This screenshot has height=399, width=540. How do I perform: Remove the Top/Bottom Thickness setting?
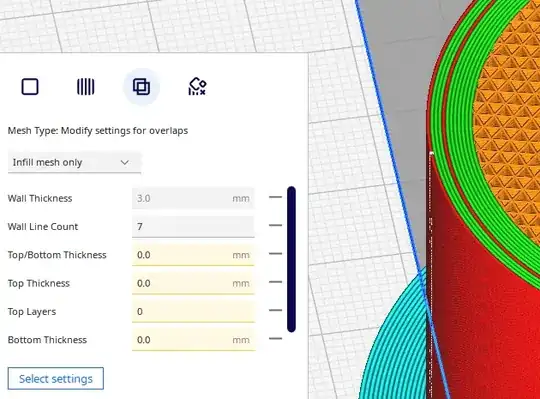[275, 254]
